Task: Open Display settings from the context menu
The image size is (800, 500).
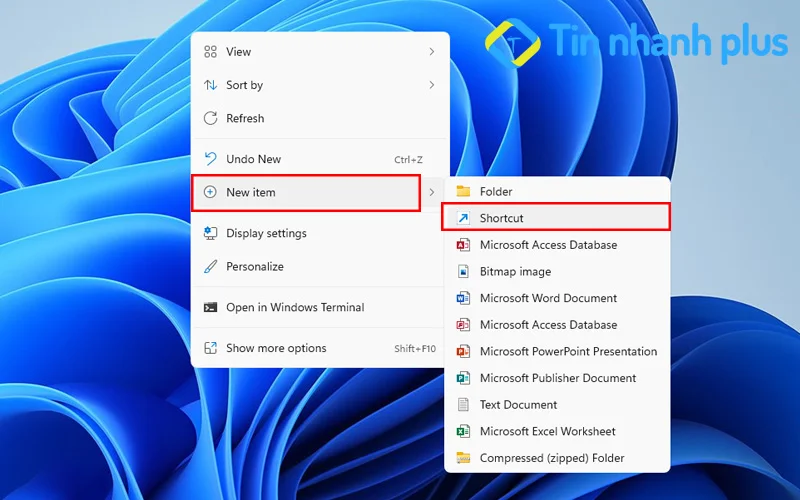Action: tap(320, 233)
